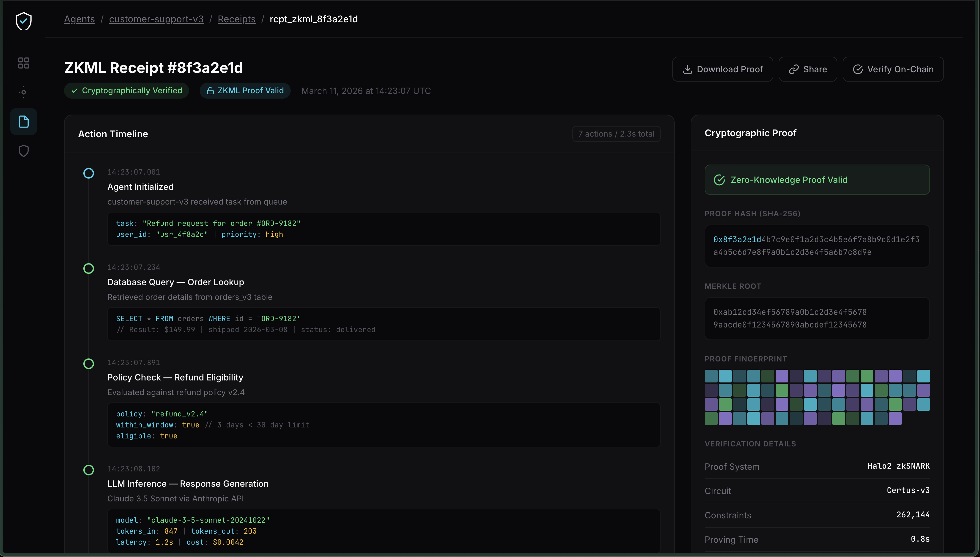Click the proof hash value box
The image size is (980, 557).
817,246
